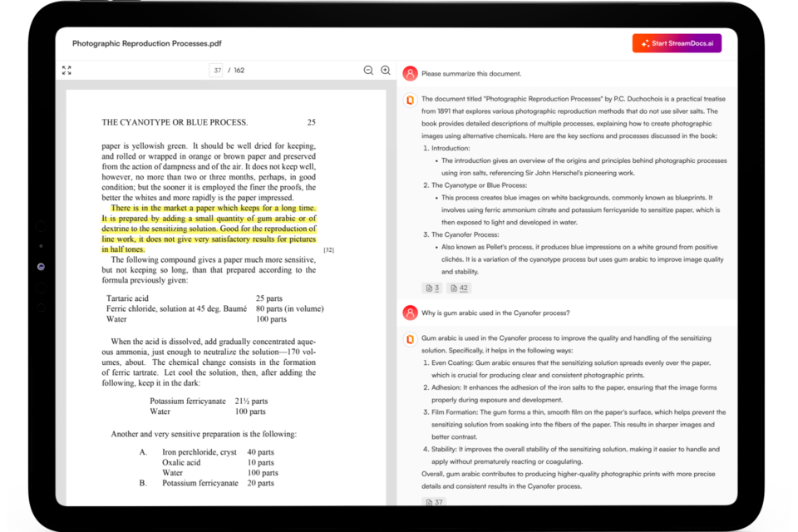798x532 pixels.
Task: Select the 'Why is gum arabic used' question
Action: (x=495, y=313)
